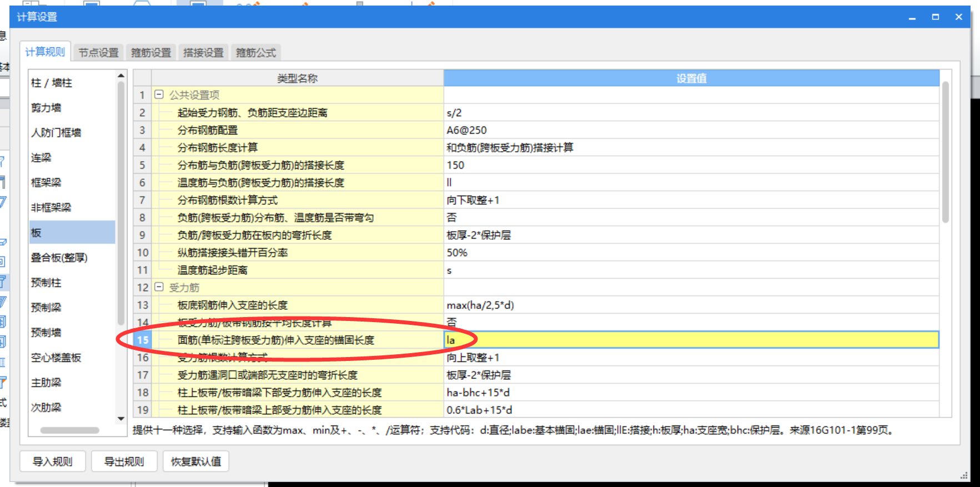This screenshot has height=487, width=980.
Task: Click the 向上取整+1 value cell
Action: pyautogui.click(x=691, y=358)
